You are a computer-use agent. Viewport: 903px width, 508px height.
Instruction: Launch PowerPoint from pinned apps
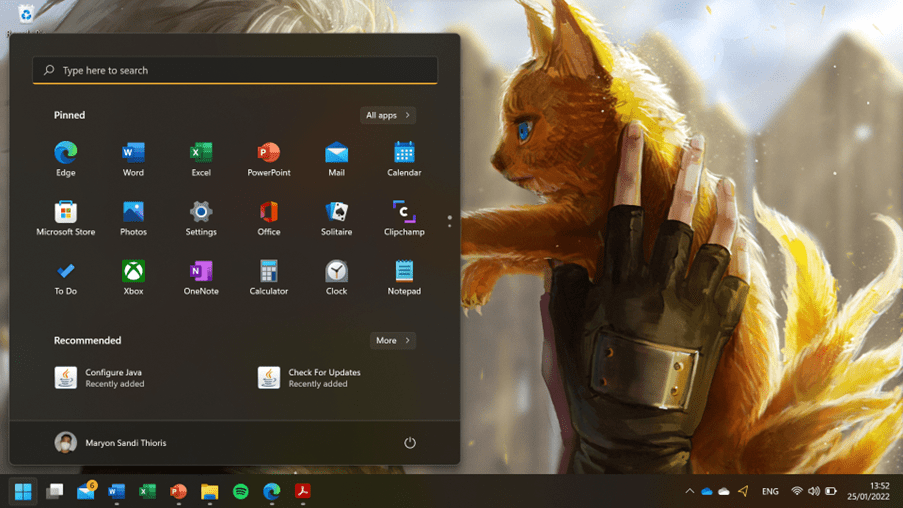(268, 158)
